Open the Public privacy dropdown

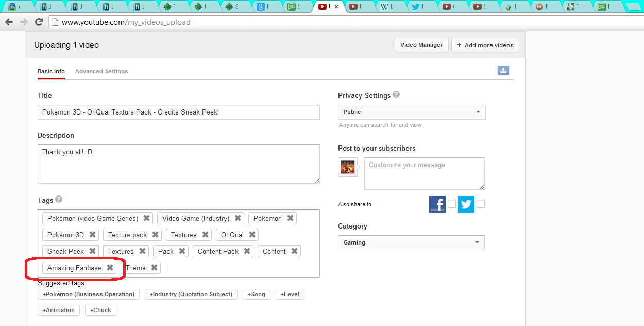(411, 112)
